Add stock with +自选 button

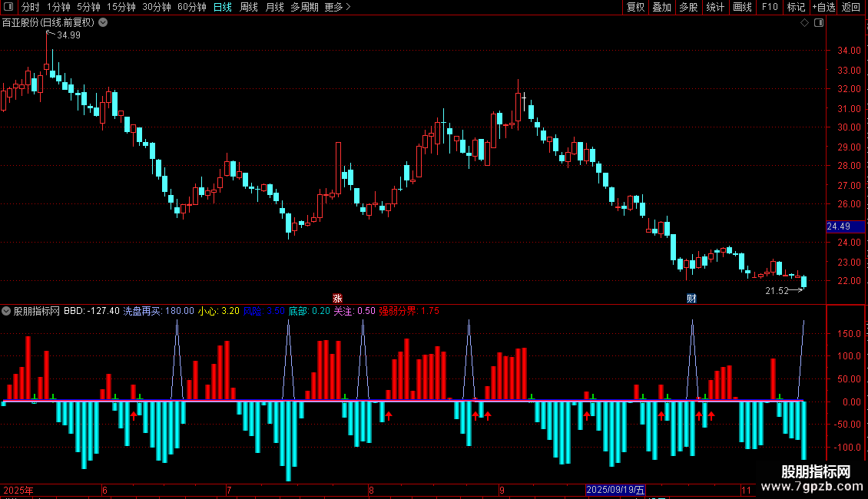pyautogui.click(x=823, y=7)
